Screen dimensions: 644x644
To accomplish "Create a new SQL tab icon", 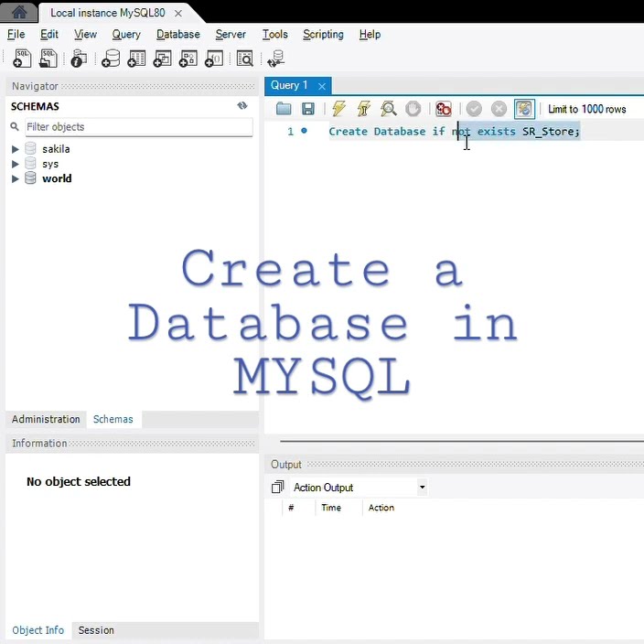I will (x=22, y=58).
